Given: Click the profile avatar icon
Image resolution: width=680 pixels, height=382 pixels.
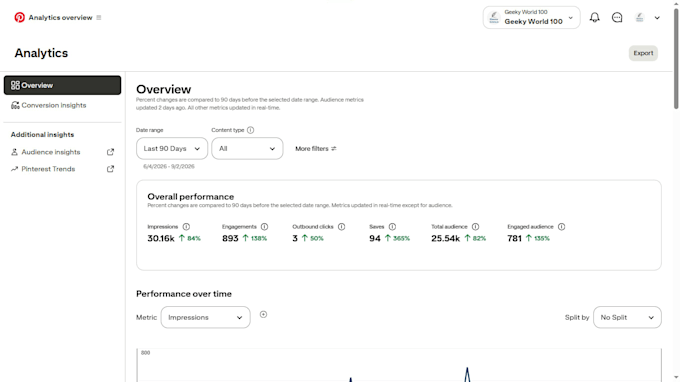Looking at the screenshot, I should point(639,17).
